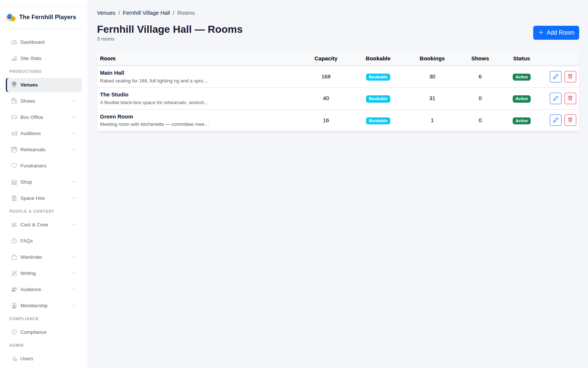This screenshot has height=368, width=588.
Task: Click the FAQs question mark icon
Action: tap(14, 241)
